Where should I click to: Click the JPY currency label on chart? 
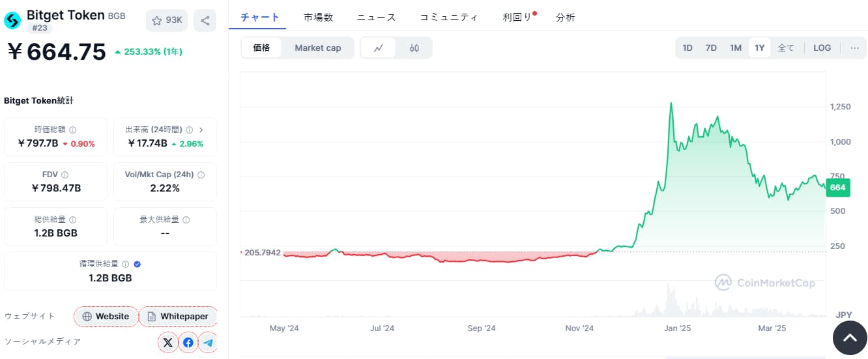tap(843, 315)
